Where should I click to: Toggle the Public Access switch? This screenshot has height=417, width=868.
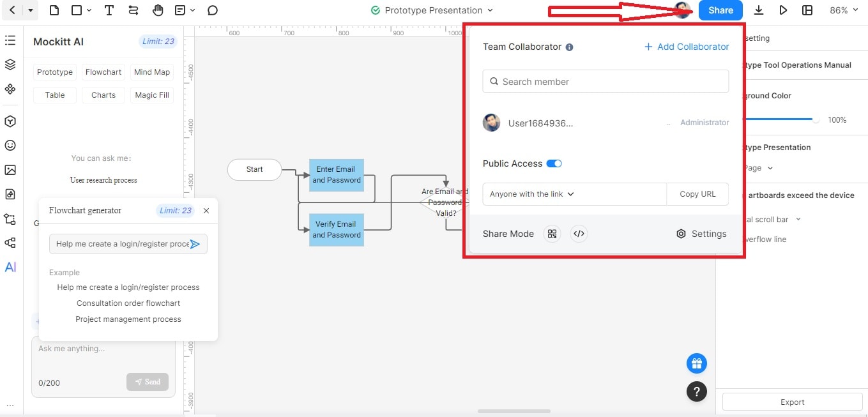click(x=554, y=163)
